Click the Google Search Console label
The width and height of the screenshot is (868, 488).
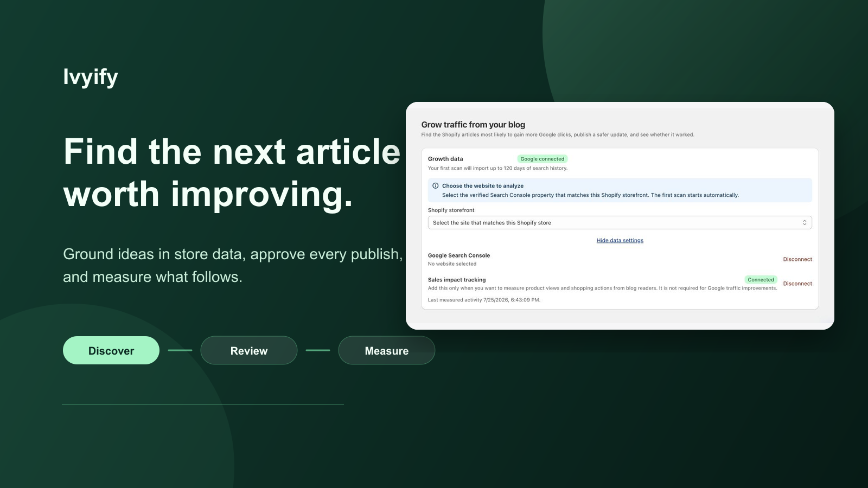click(x=459, y=255)
